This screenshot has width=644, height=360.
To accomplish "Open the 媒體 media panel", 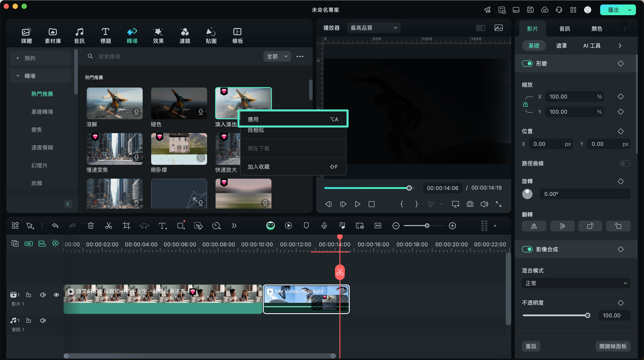I will click(26, 36).
